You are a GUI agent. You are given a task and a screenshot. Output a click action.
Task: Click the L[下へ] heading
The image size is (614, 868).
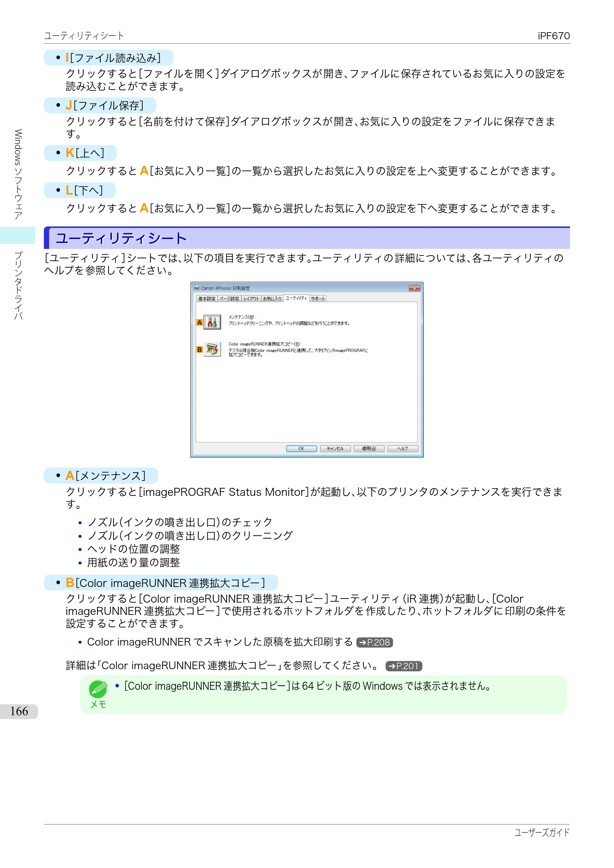coord(84,190)
